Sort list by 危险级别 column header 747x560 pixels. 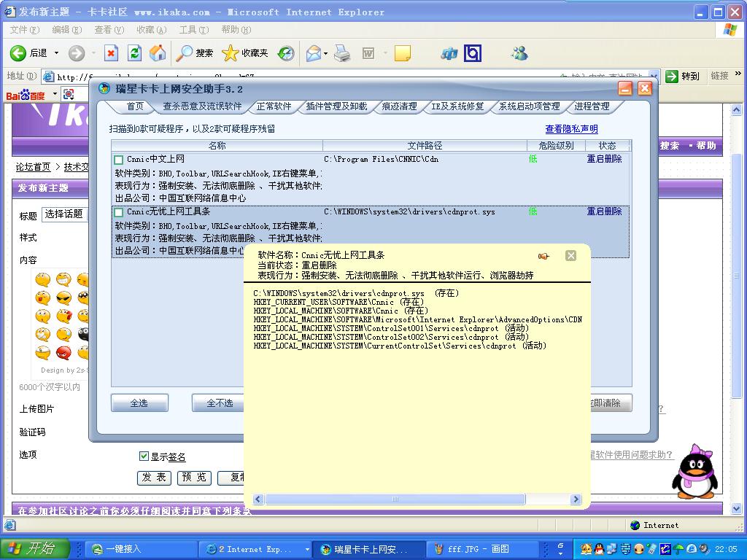(556, 145)
